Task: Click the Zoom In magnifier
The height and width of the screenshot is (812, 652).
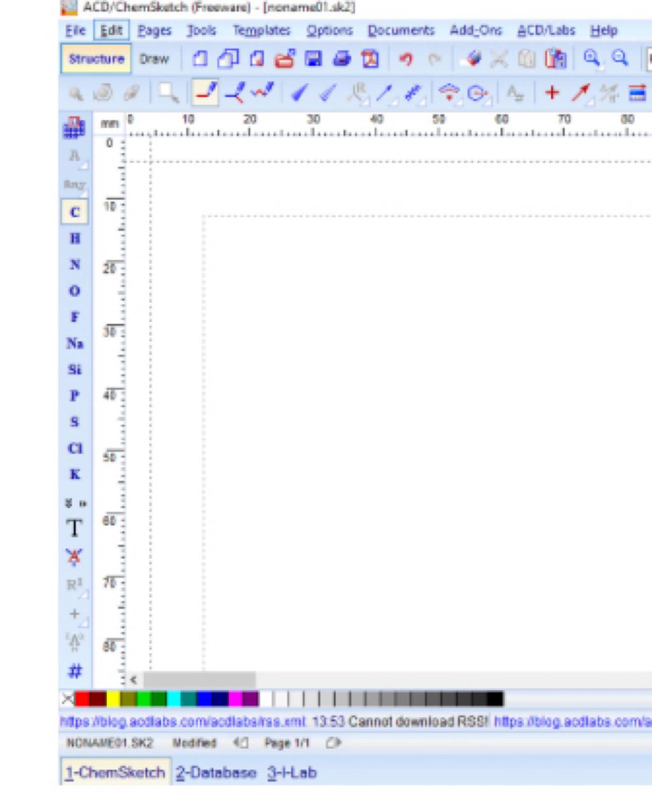Action: point(592,59)
